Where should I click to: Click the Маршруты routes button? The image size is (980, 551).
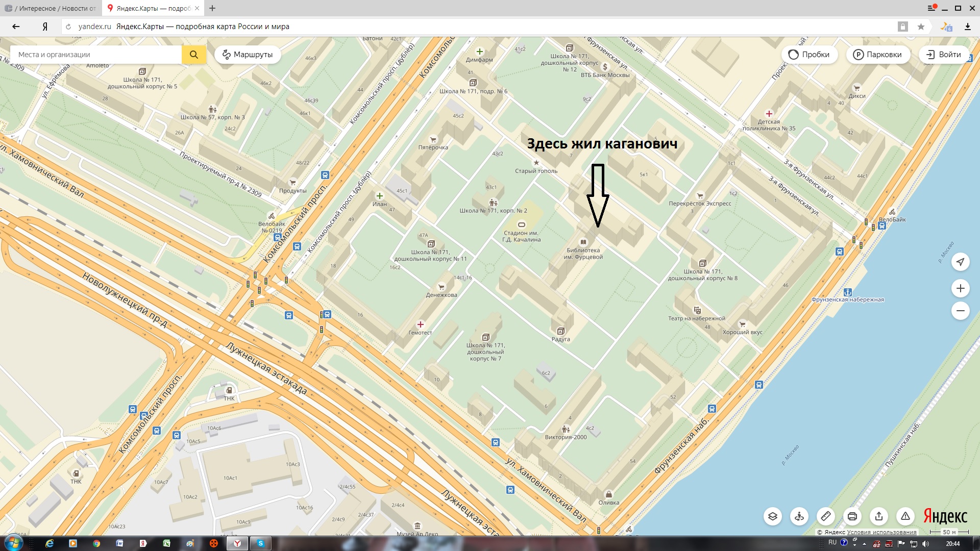248,55
